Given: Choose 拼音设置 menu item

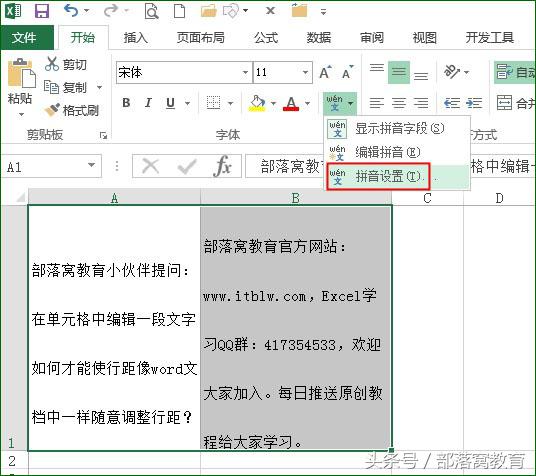Looking at the screenshot, I should [x=397, y=176].
